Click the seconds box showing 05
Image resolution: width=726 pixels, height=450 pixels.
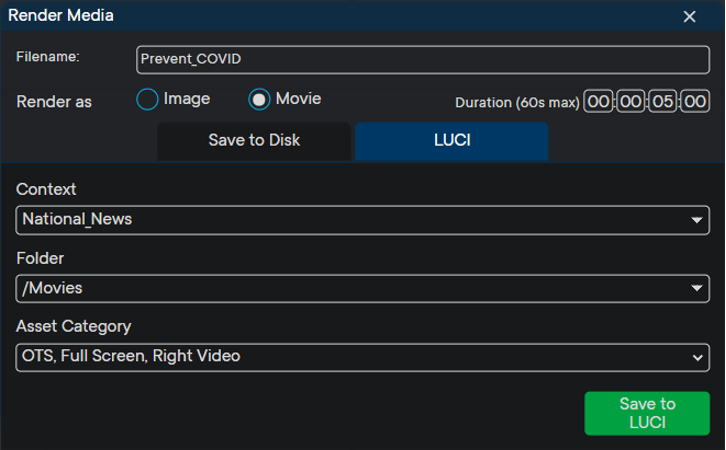click(x=663, y=102)
